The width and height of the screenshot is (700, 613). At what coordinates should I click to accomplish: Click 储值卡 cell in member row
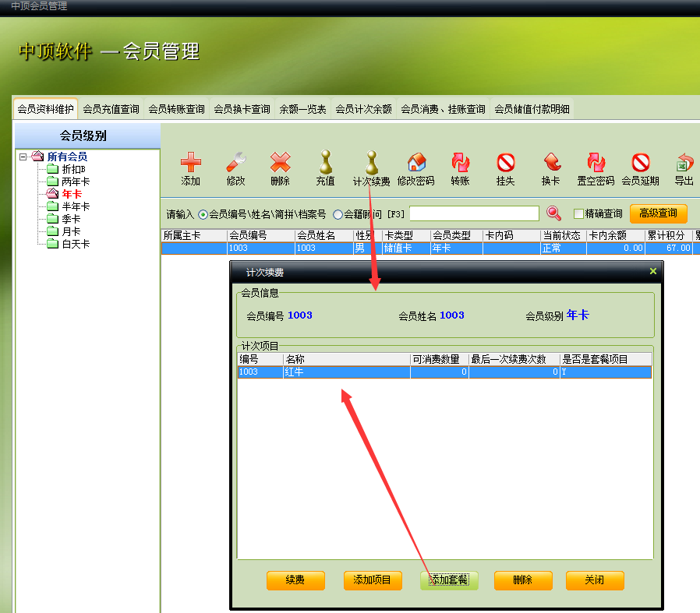(406, 248)
